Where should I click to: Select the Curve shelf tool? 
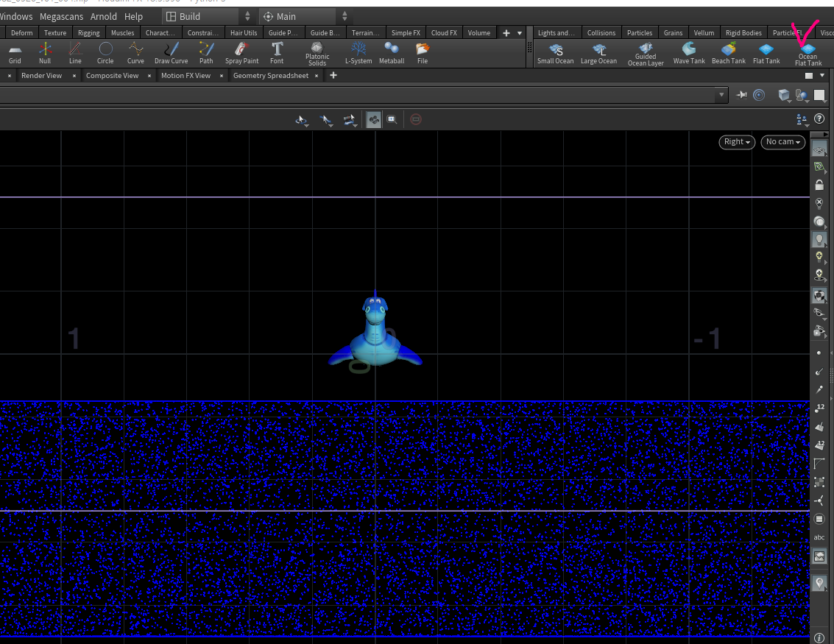click(135, 53)
